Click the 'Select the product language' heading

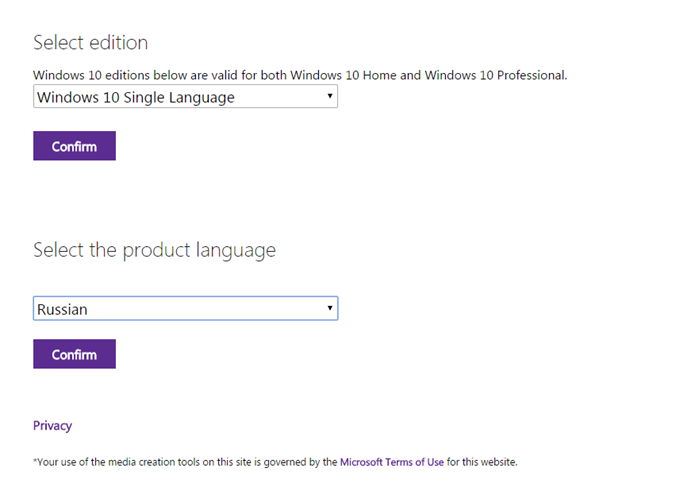[154, 250]
